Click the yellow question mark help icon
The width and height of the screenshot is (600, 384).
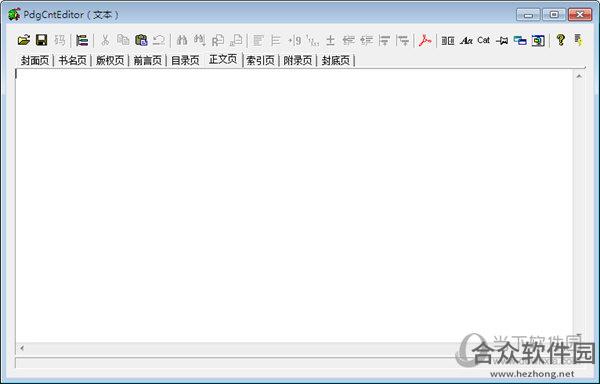point(561,40)
